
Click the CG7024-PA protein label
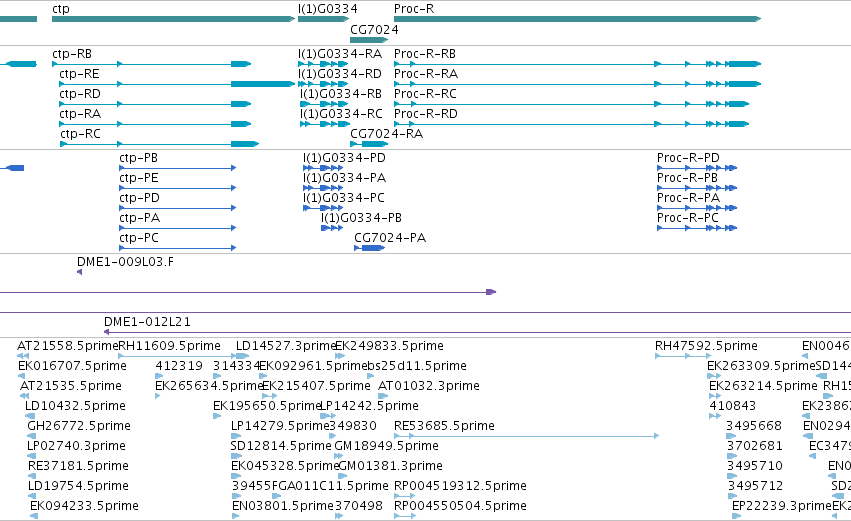point(390,238)
